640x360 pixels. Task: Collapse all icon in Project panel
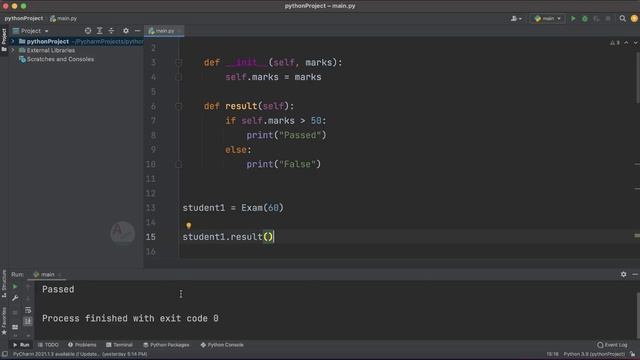[x=111, y=31]
